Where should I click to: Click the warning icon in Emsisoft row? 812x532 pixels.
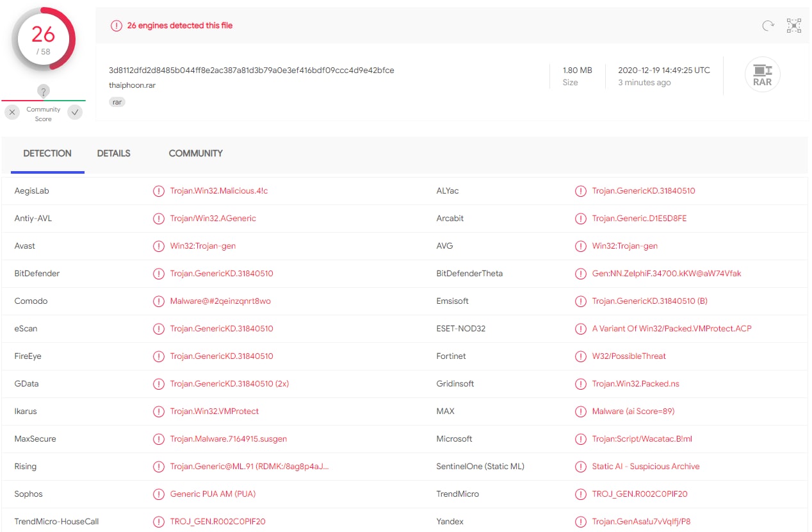[580, 301]
